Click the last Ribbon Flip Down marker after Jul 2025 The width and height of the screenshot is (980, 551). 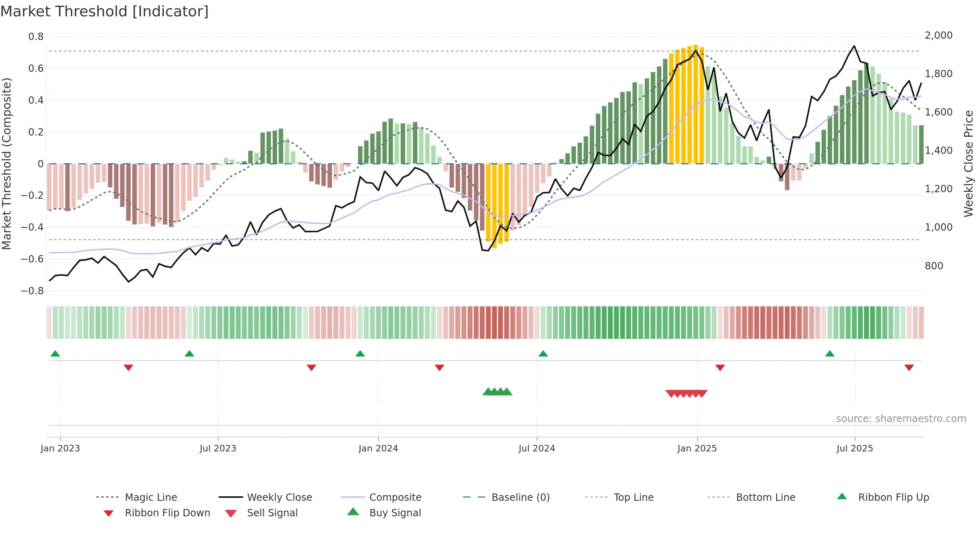909,368
